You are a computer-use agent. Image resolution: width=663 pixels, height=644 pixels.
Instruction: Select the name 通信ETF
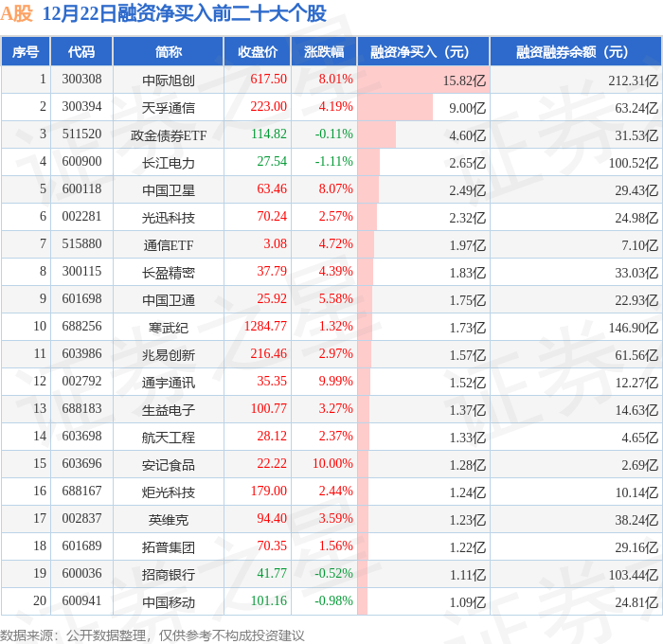click(169, 245)
